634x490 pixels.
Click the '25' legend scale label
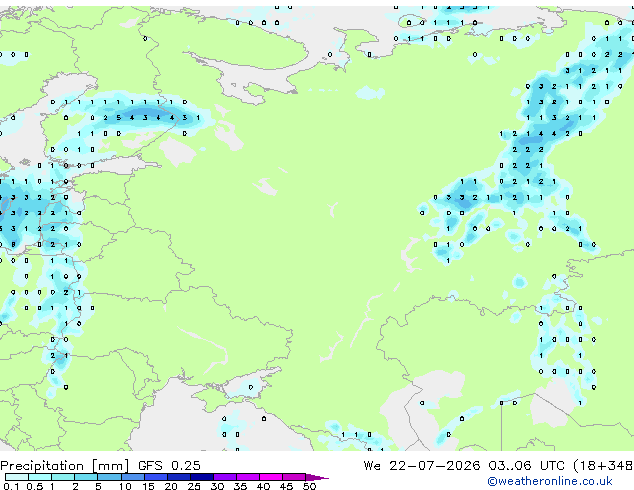click(194, 486)
